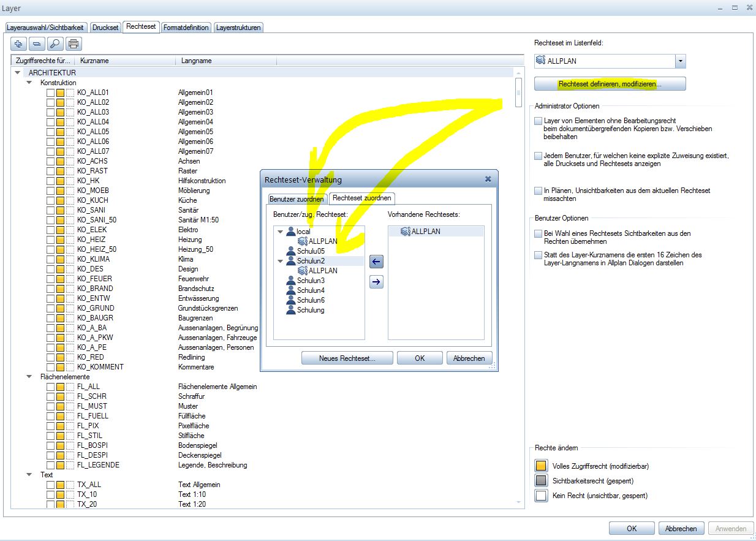Click the printer icon in toolbar
Viewport: 756px width, 541px height.
(x=74, y=44)
